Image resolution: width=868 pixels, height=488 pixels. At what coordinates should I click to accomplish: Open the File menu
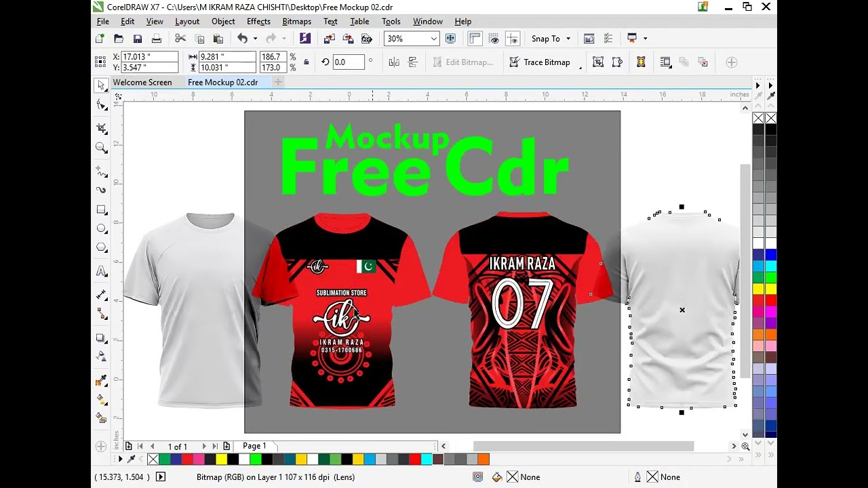click(x=103, y=22)
